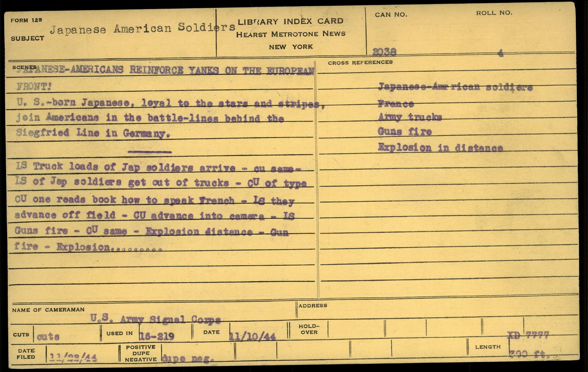Click the can number value 2038

(x=384, y=52)
